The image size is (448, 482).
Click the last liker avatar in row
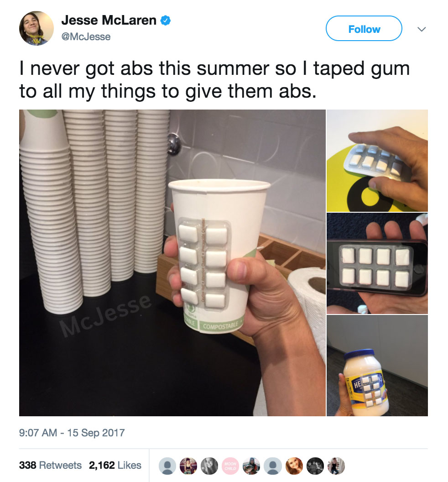point(336,466)
